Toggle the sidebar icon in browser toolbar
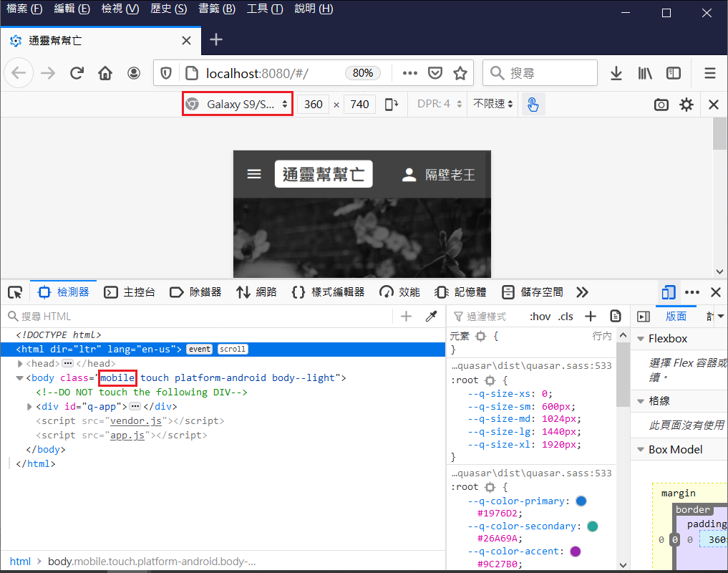 coord(673,73)
